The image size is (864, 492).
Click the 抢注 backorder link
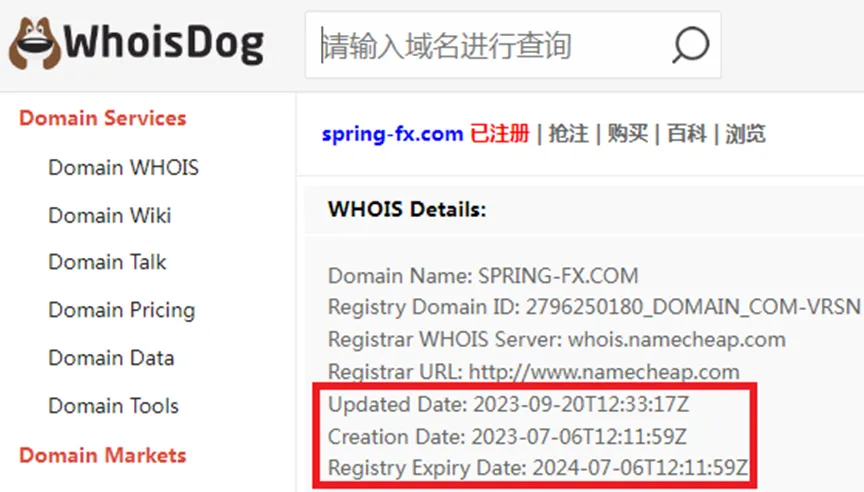[x=568, y=134]
